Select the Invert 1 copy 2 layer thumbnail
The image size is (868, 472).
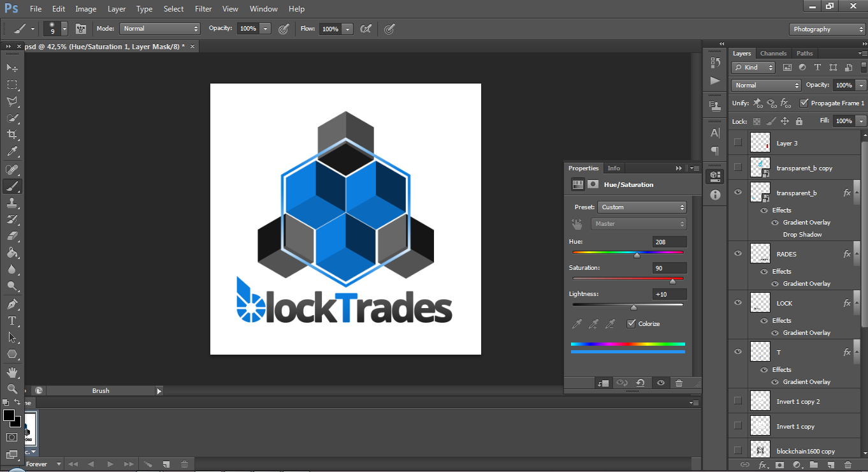760,401
